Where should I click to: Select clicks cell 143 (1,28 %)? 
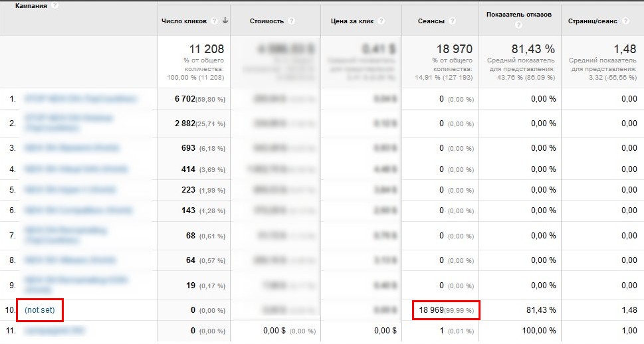[x=203, y=211]
